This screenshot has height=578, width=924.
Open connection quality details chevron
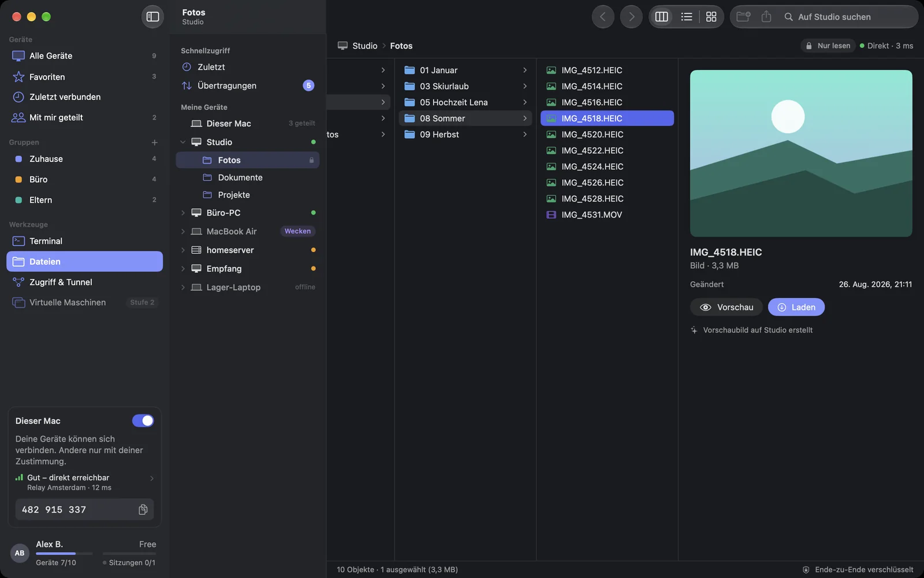tap(152, 479)
